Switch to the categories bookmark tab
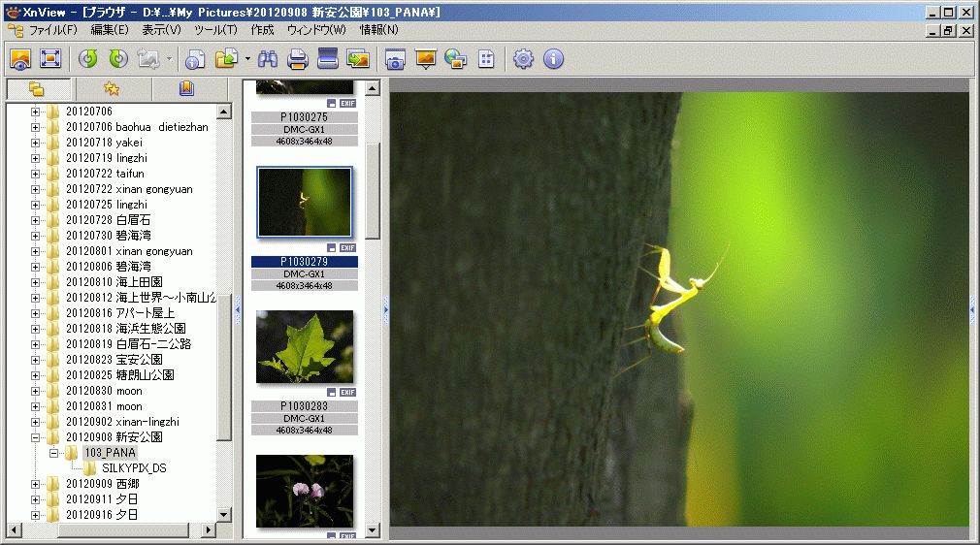This screenshot has height=545, width=980. (186, 89)
